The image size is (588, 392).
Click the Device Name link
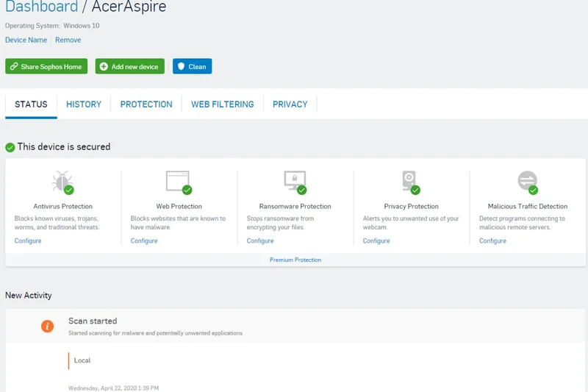[26, 40]
